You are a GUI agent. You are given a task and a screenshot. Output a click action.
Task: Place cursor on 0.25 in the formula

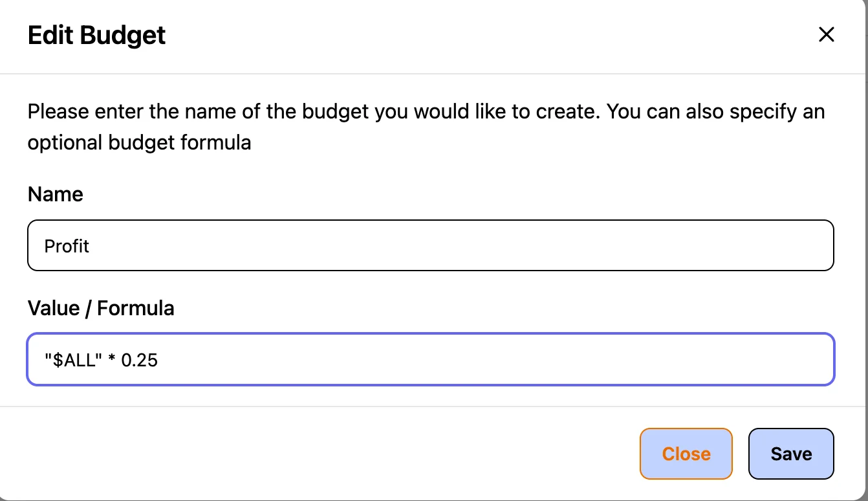(x=140, y=360)
